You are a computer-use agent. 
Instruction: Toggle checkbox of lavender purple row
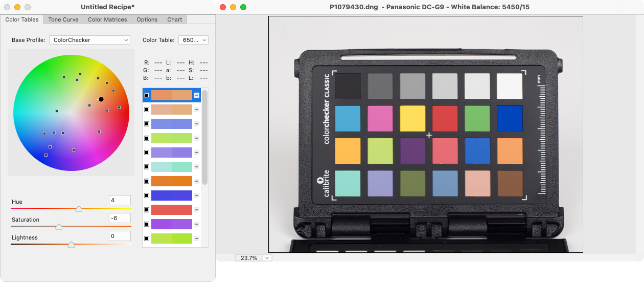click(147, 153)
